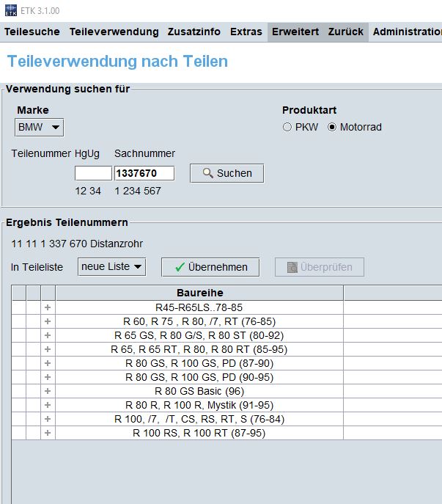The width and height of the screenshot is (442, 504).
Task: Click the magnifying glass Suchen button
Action: [x=226, y=173]
